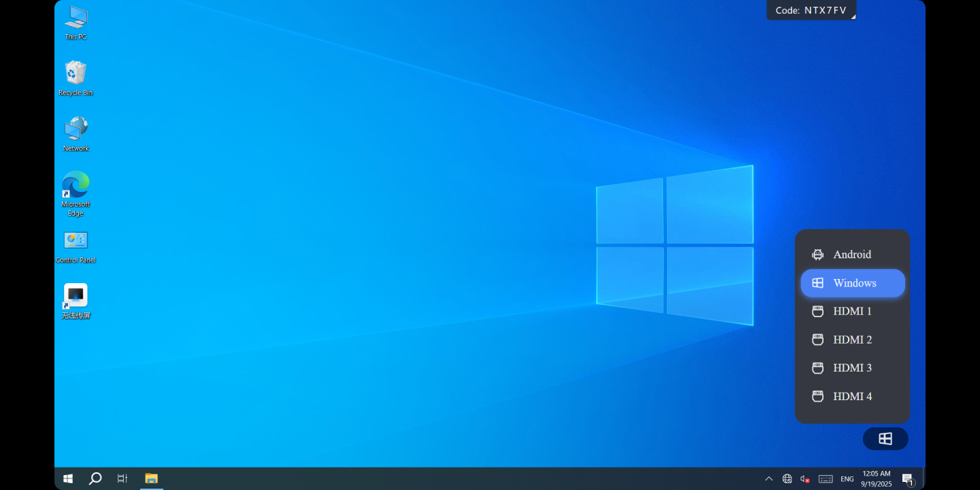The image size is (980, 490).
Task: Open Task View on the taskbar
Action: coord(122,478)
